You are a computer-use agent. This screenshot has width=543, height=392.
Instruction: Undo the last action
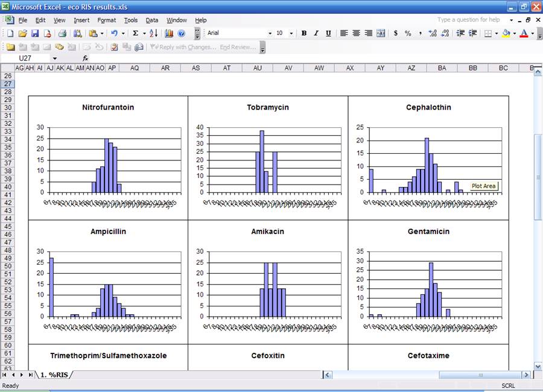114,33
